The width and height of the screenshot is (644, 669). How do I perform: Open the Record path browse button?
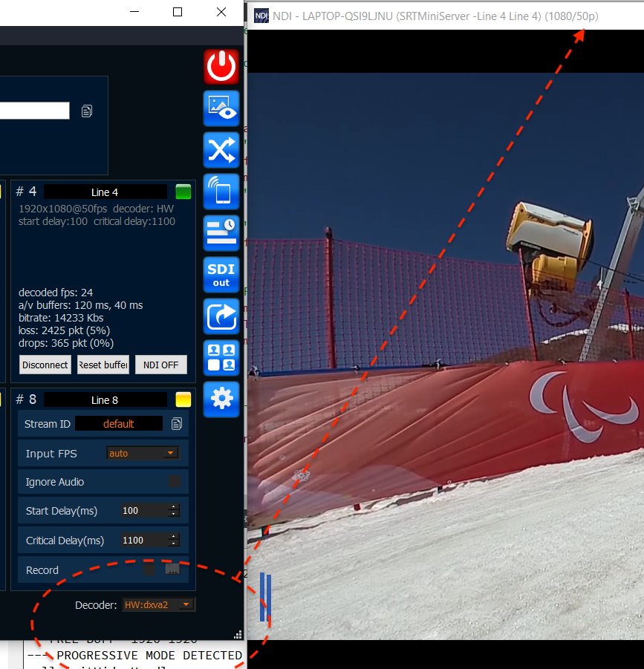172,570
